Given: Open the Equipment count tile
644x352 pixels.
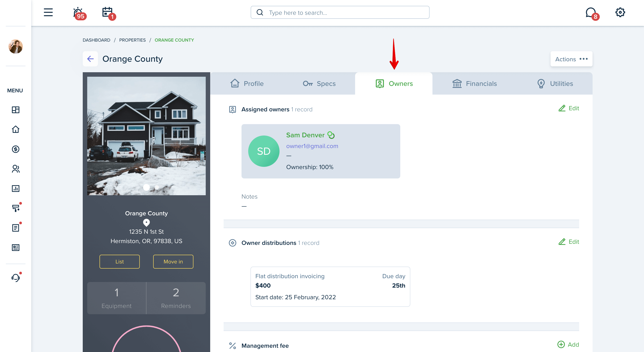Looking at the screenshot, I should [117, 298].
